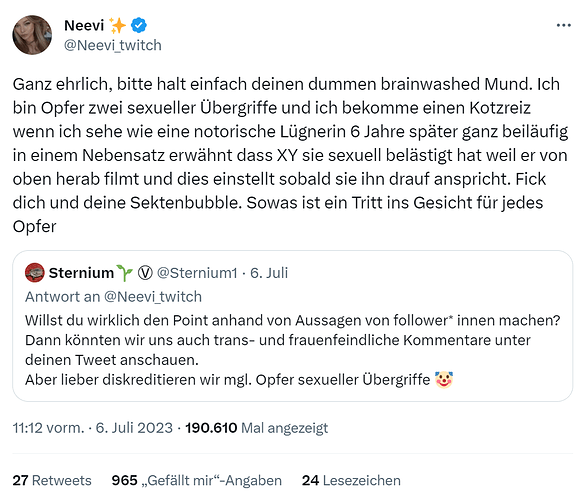The height and width of the screenshot is (500, 588).
Task: Click the 6. Juli 2023 date text
Action: tap(134, 428)
